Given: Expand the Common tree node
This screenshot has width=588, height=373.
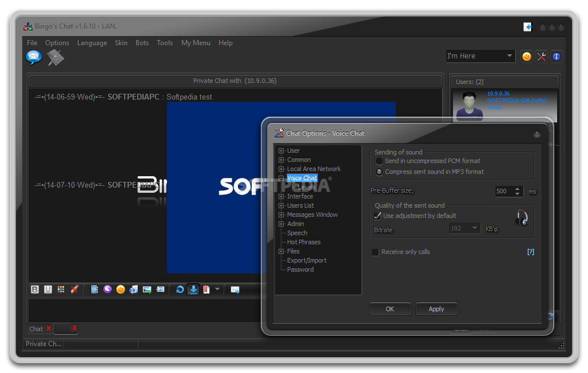Looking at the screenshot, I should point(281,160).
